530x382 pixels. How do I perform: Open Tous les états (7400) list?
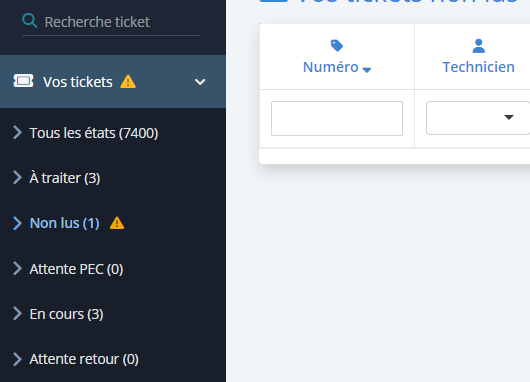coord(94,133)
